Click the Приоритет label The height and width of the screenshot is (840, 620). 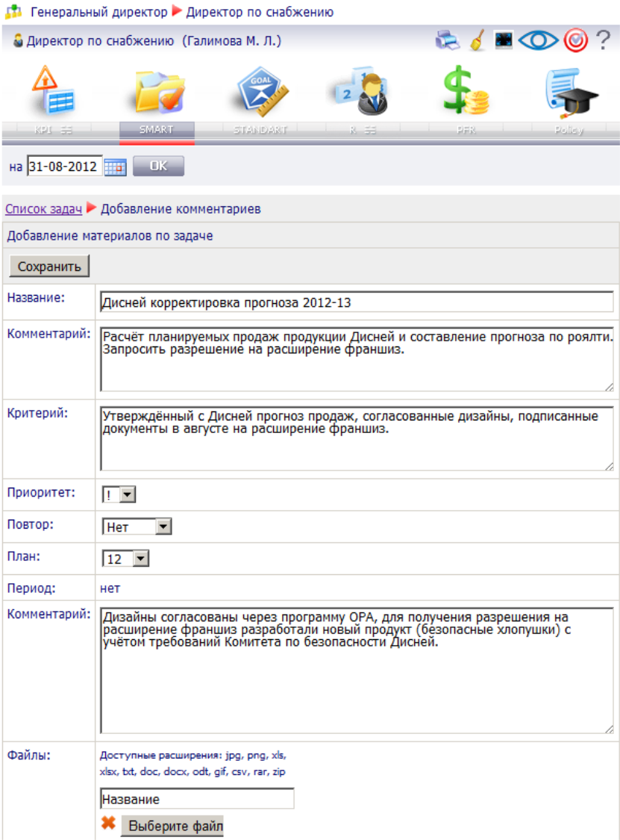pyautogui.click(x=41, y=493)
